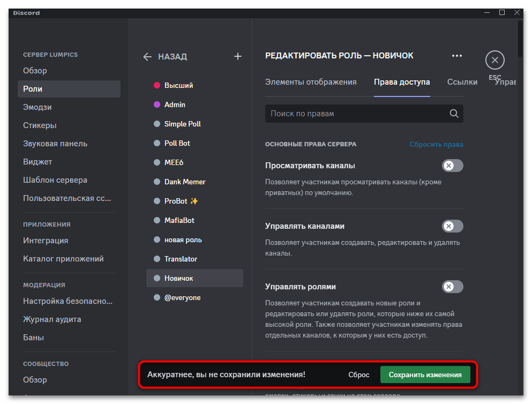Viewport: 532px width, 404px height.
Task: Enable the Просматривать каналы permission toggle
Action: click(x=452, y=166)
